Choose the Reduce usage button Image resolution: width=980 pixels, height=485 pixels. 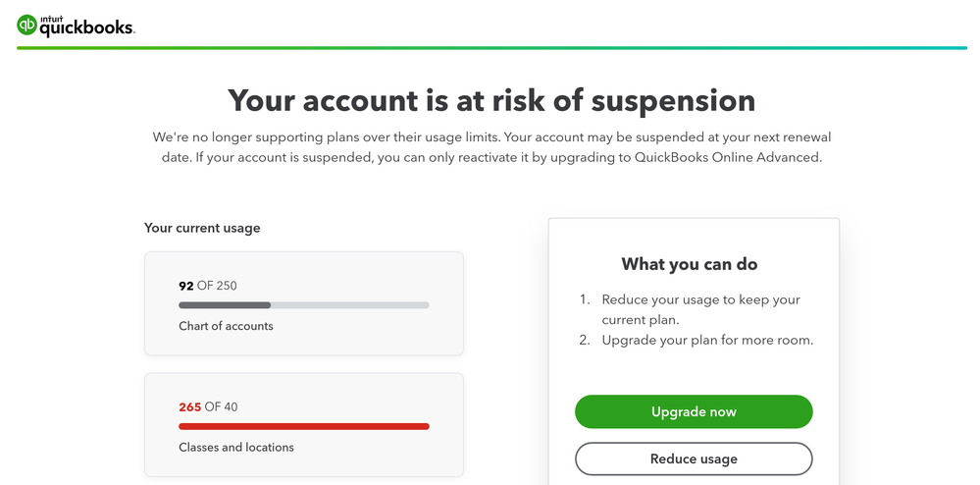coord(694,458)
